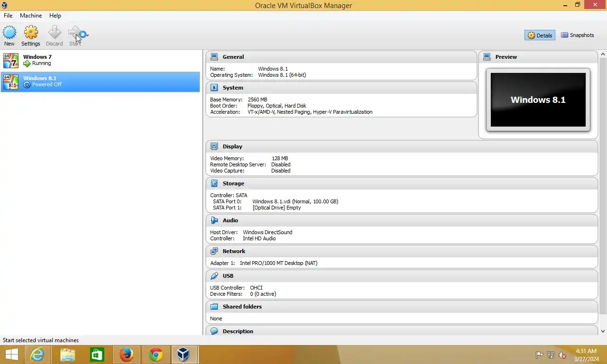The height and width of the screenshot is (364, 607).
Task: Open the Network section header link
Action: [234, 251]
